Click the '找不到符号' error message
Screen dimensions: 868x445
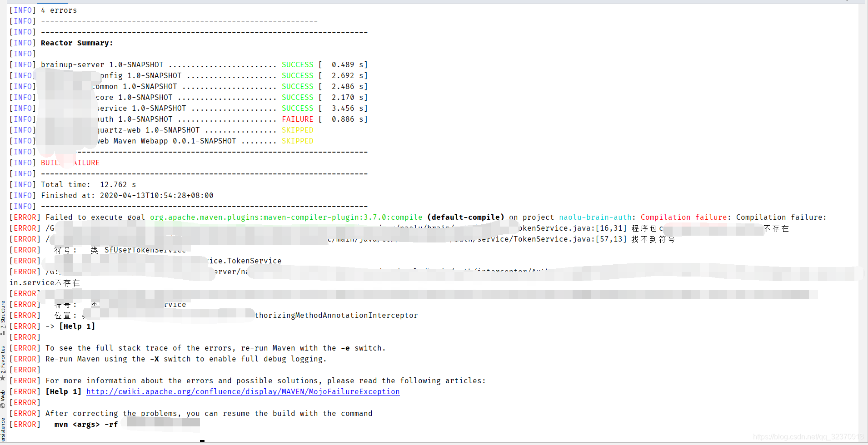pos(653,239)
